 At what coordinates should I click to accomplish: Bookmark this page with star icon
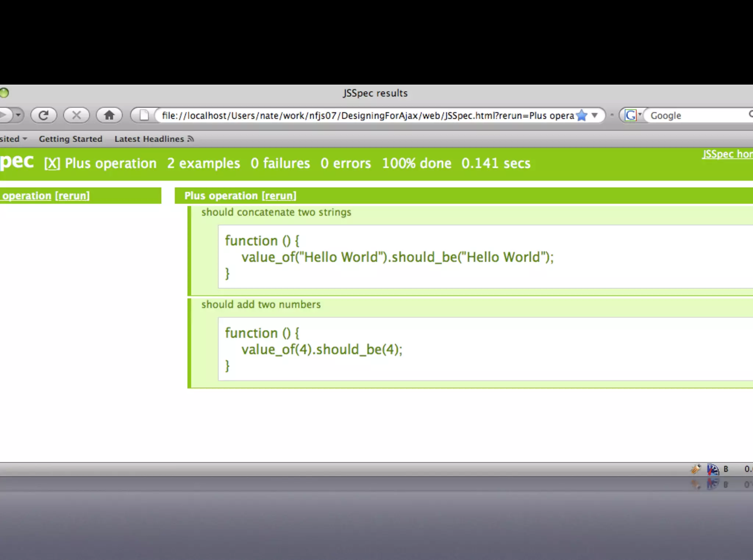pyautogui.click(x=581, y=115)
